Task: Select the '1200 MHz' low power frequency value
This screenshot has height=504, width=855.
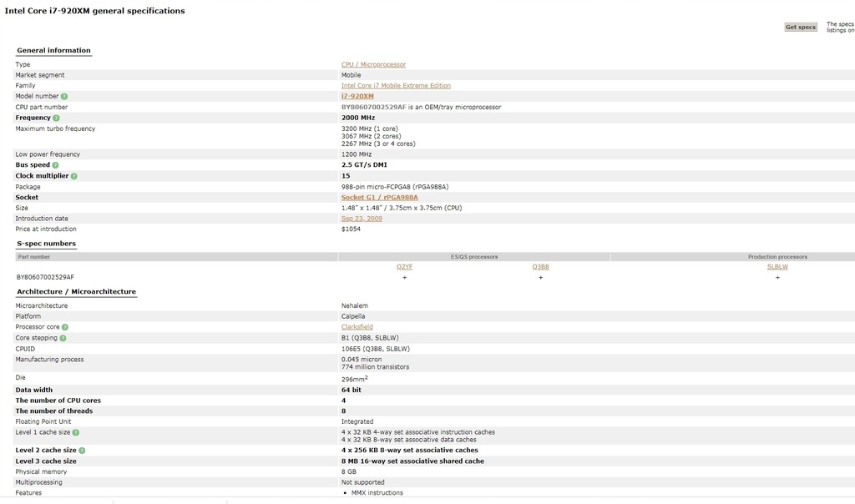Action: click(357, 154)
